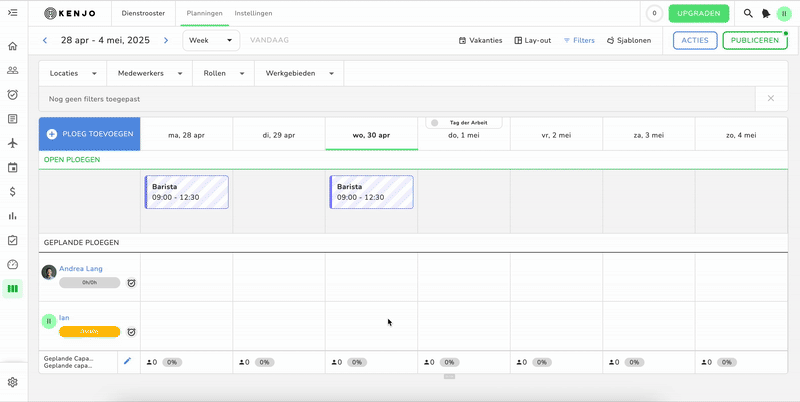Expand the Locaties filter dropdown
Screen dimensions: 800x402
click(x=73, y=73)
